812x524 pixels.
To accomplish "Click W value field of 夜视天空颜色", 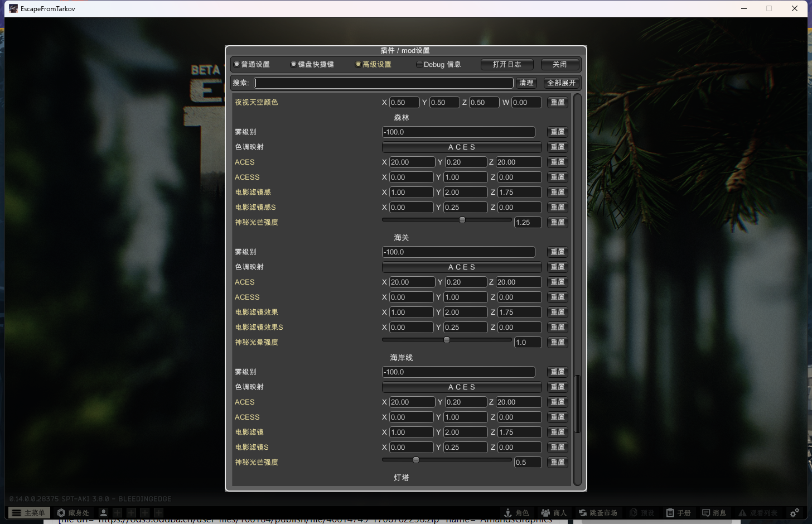I will (x=526, y=102).
